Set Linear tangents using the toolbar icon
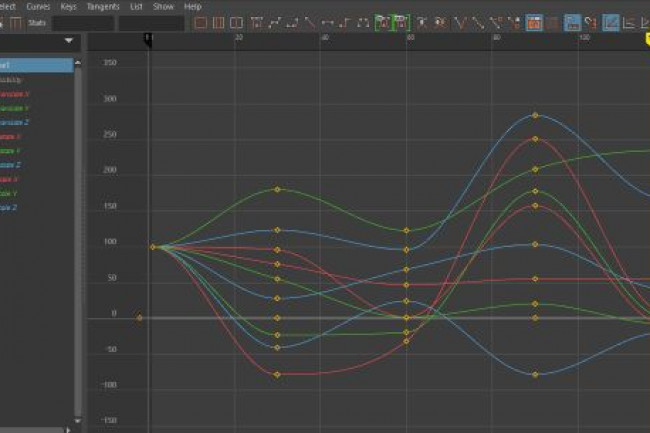The image size is (650, 433). (x=309, y=22)
